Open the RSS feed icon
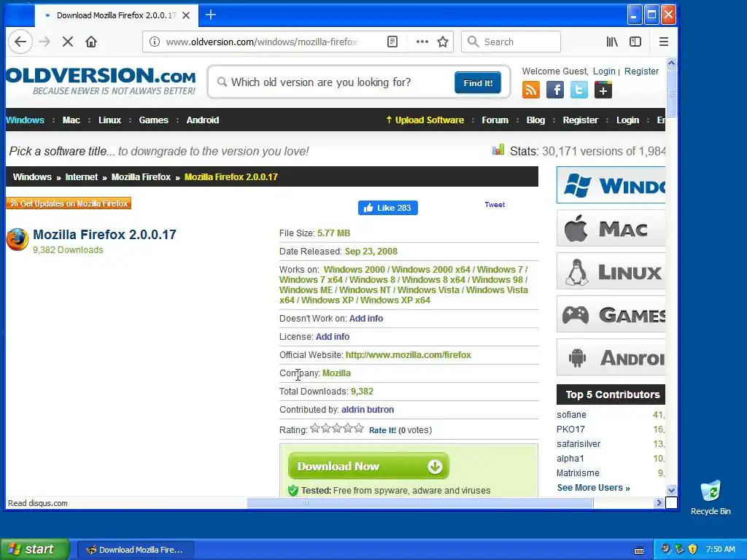The image size is (747, 560). 531,90
